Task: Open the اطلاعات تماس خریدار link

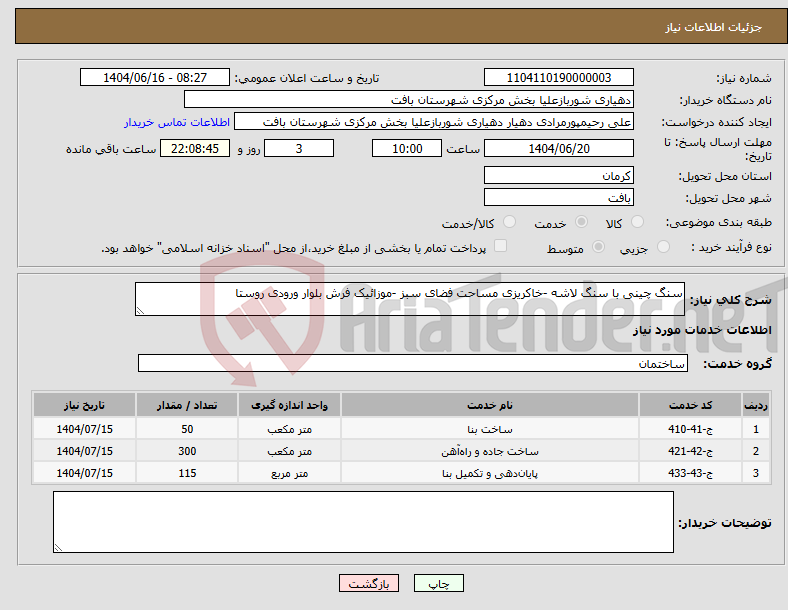Action: click(x=177, y=122)
